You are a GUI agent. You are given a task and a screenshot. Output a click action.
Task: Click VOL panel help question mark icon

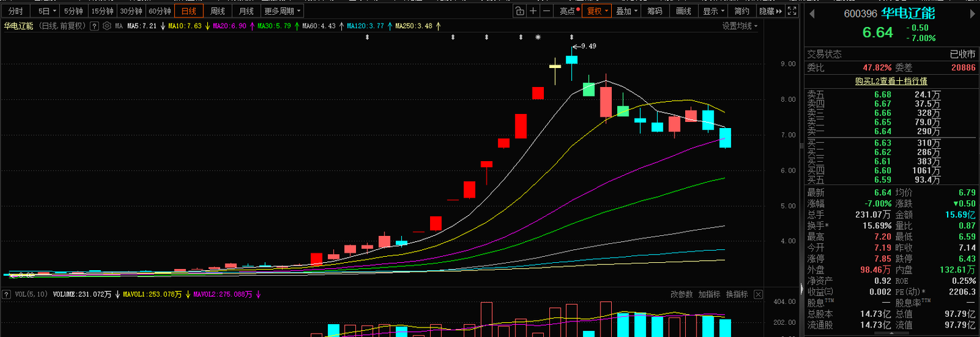(7, 295)
